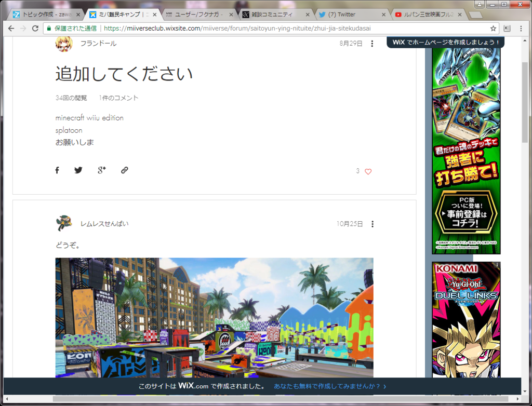The width and height of the screenshot is (532, 406).
Task: Click the text minecraft wiiu edition
Action: [x=89, y=118]
